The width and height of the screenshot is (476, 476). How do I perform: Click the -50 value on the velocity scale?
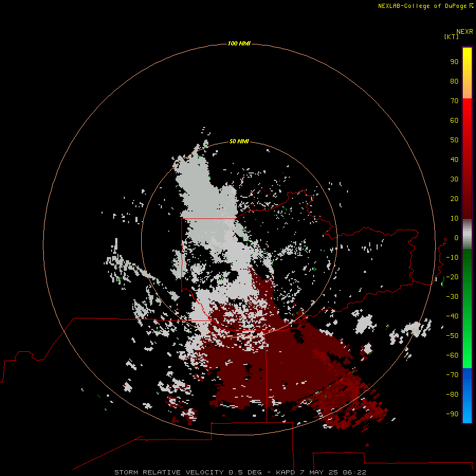tap(452, 336)
